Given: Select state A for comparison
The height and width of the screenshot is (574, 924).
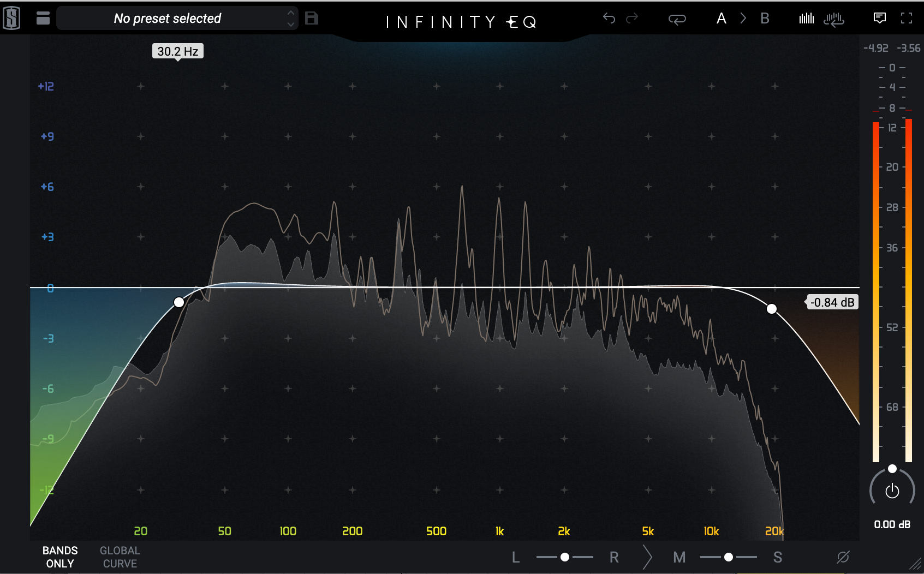Looking at the screenshot, I should (721, 19).
